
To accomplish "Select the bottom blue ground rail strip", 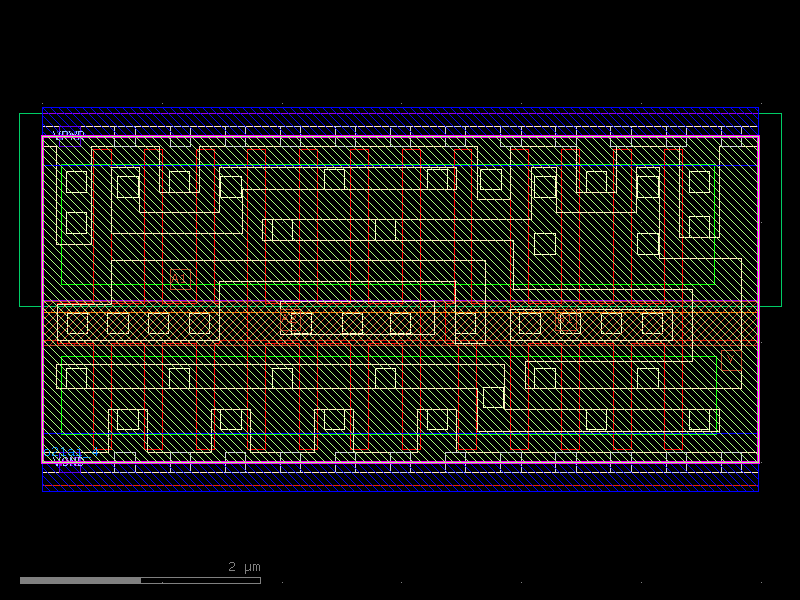I will click(400, 483).
